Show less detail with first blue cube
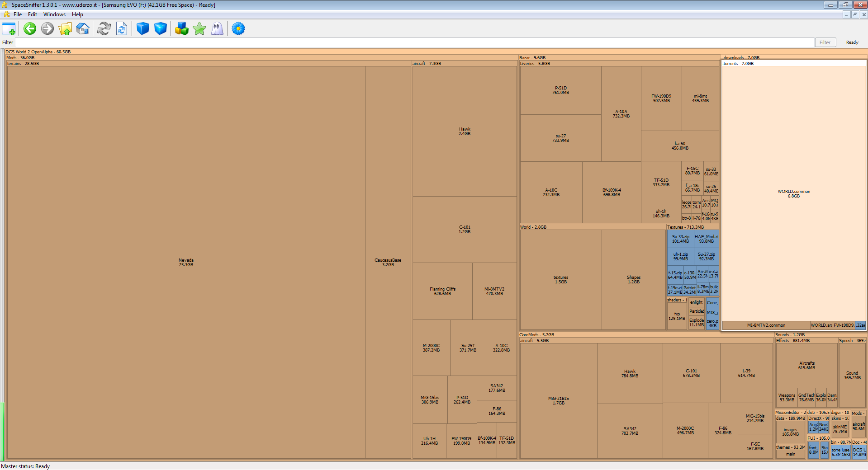 point(143,29)
